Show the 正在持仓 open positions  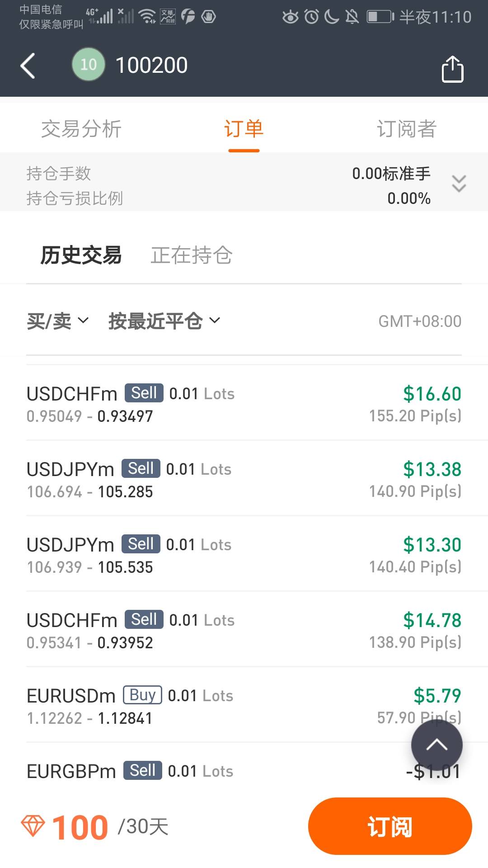point(192,255)
